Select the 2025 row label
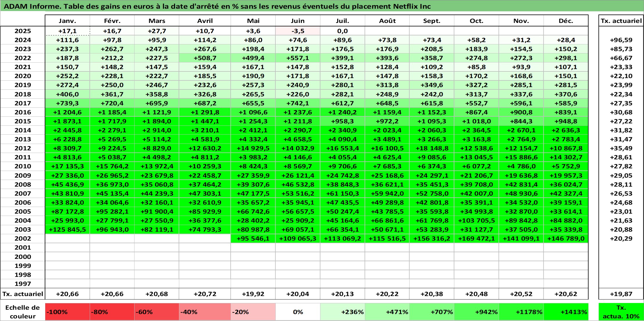This screenshot has width=644, height=321. tap(23, 31)
